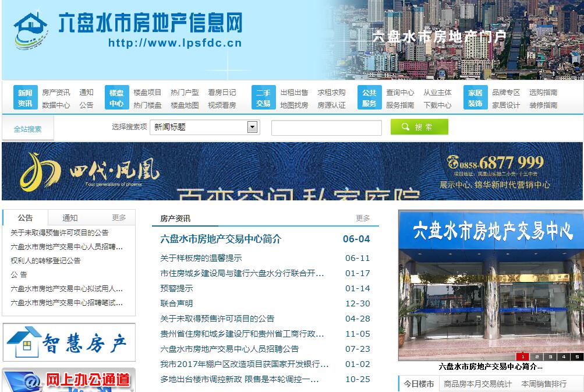The width and height of the screenshot is (584, 392).
Task: Open the 求租求购 menu link
Action: (331, 93)
